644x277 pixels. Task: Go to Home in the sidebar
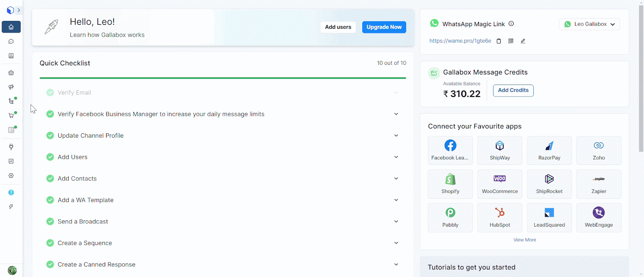[x=11, y=27]
